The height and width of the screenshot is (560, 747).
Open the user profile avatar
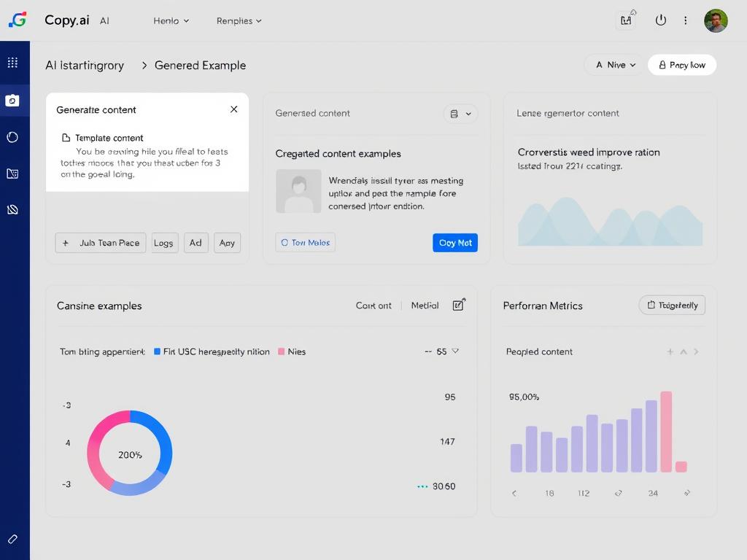(x=716, y=20)
